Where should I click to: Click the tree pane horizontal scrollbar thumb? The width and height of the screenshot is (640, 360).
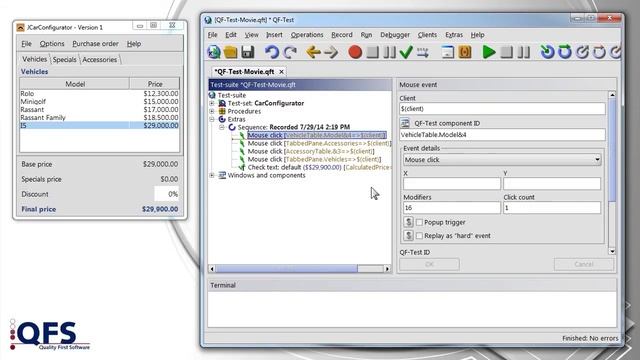286,269
